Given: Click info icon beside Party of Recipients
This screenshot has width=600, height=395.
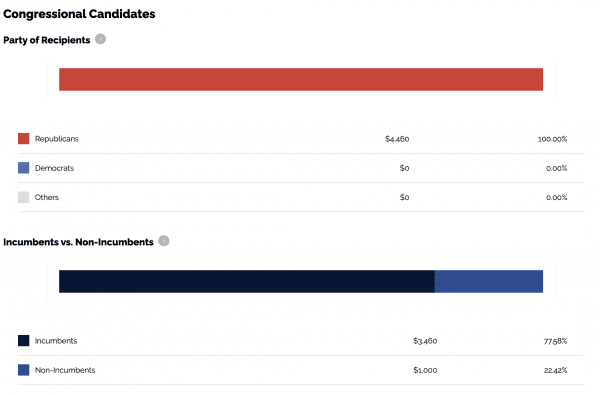Looking at the screenshot, I should click(100, 39).
